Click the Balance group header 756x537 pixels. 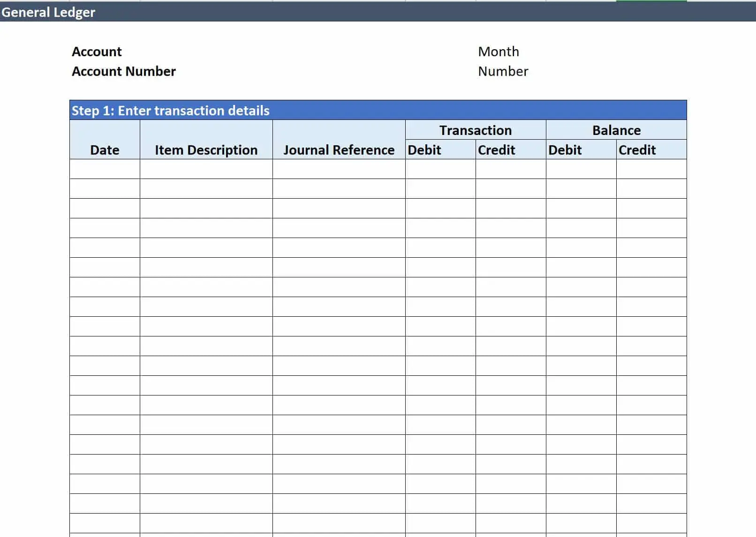coord(616,130)
